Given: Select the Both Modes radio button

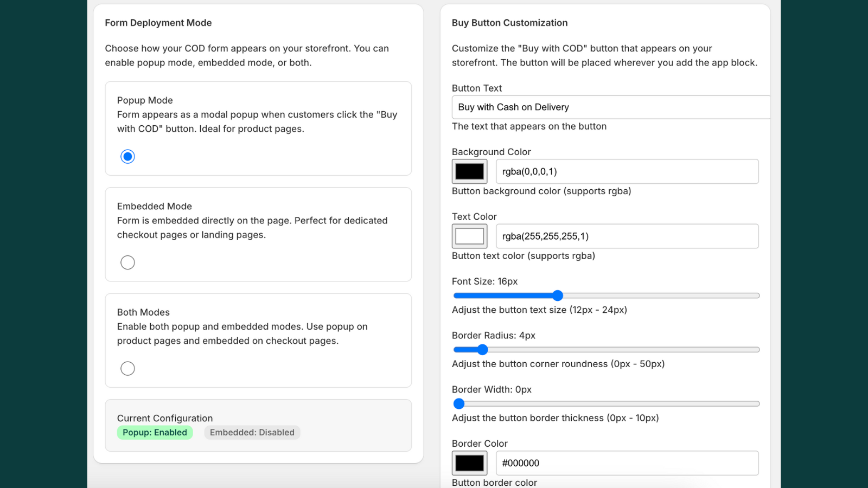Looking at the screenshot, I should click(127, 369).
